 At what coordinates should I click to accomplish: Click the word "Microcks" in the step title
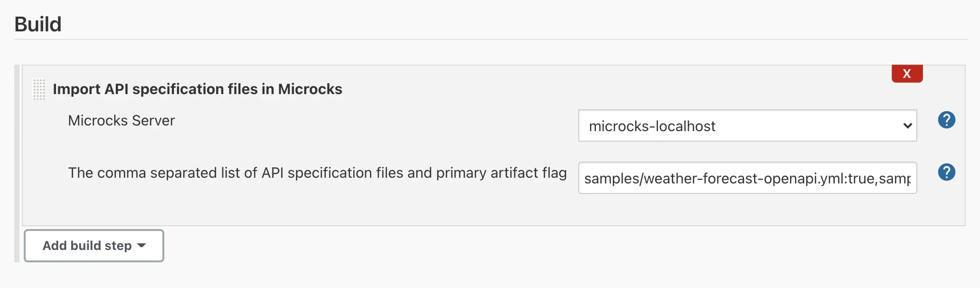310,89
